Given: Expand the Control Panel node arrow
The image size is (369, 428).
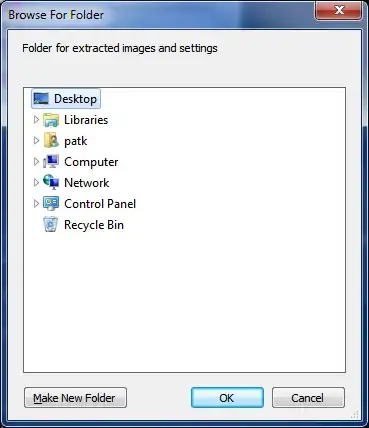Looking at the screenshot, I should click(x=36, y=204).
